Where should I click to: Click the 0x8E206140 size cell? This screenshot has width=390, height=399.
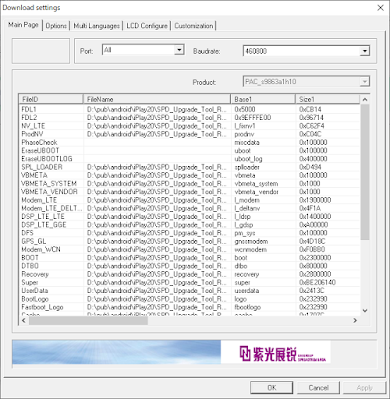click(x=317, y=282)
